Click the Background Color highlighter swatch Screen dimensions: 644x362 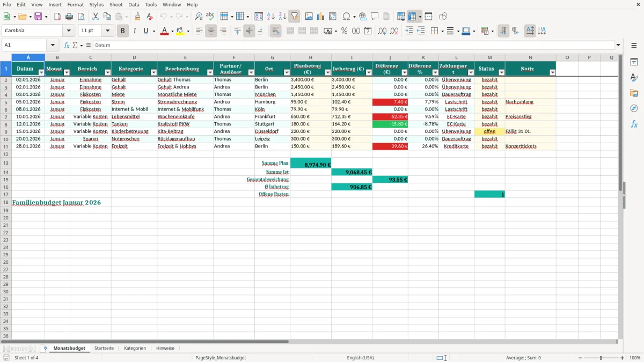pyautogui.click(x=180, y=31)
